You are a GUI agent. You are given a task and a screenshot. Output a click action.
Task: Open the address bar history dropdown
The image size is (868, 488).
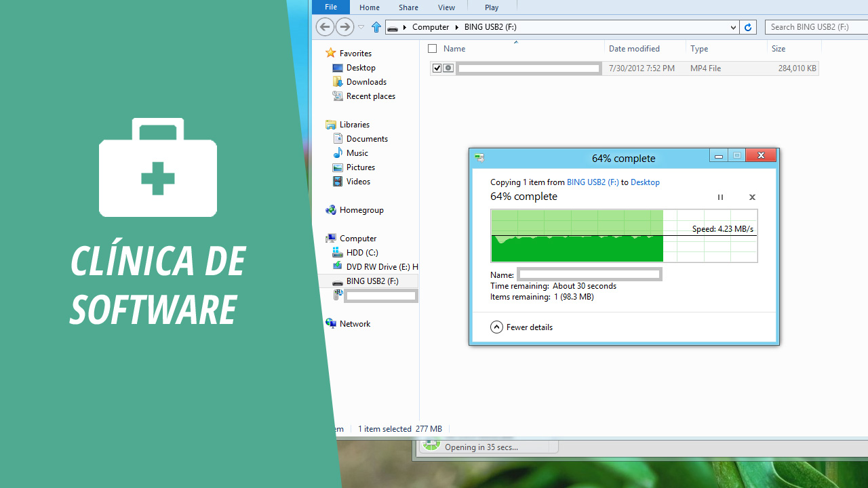point(733,27)
